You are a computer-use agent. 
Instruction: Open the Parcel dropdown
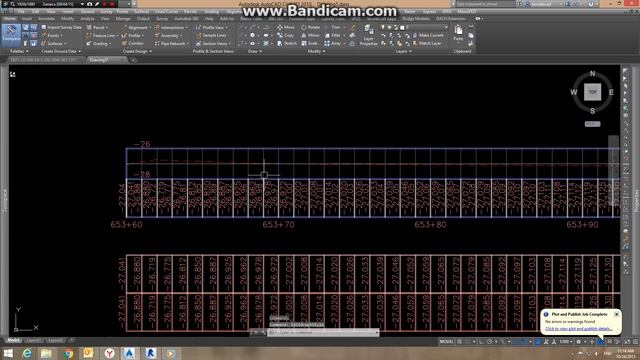(97, 27)
